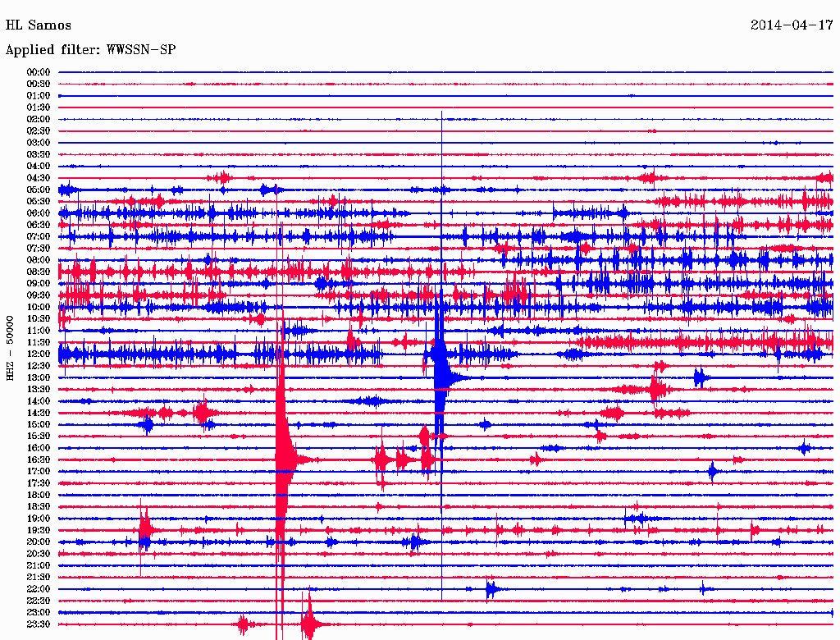Image resolution: width=840 pixels, height=640 pixels.
Task: Click the '05:00' time label
Action: [x=39, y=190]
